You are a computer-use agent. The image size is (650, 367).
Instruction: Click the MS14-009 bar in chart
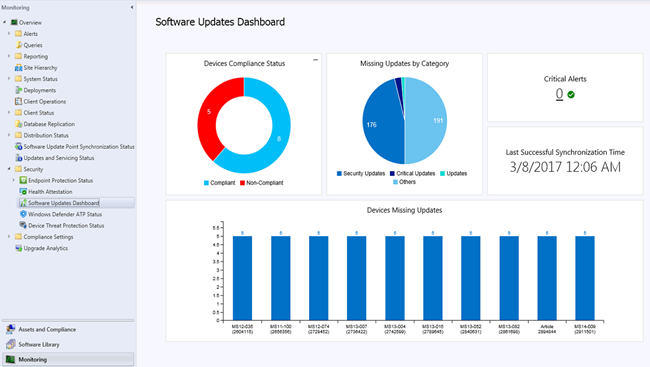click(x=585, y=278)
